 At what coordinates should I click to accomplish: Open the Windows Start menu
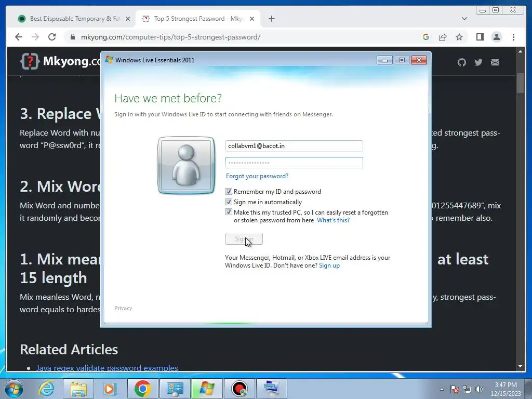14,389
